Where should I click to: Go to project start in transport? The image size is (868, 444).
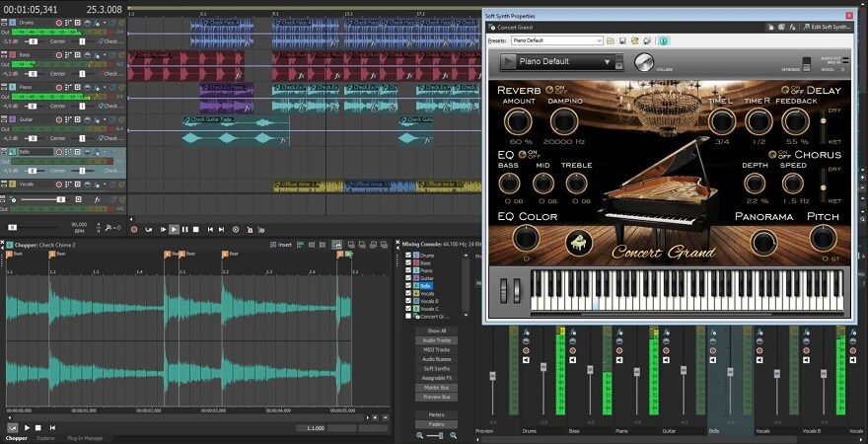(210, 229)
